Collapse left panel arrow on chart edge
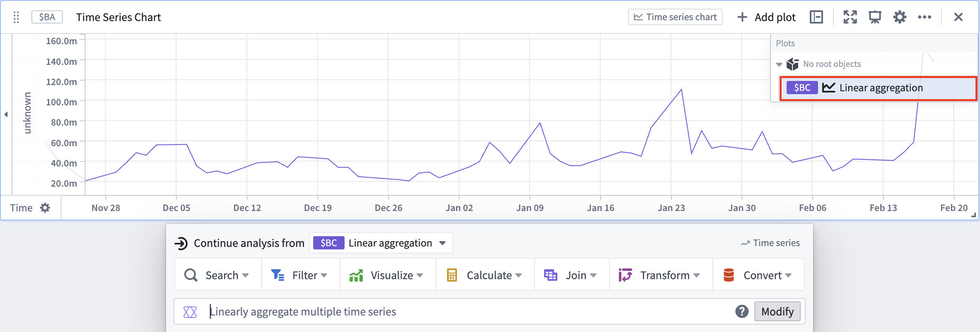Viewport: 980px width, 332px height. coord(6,114)
